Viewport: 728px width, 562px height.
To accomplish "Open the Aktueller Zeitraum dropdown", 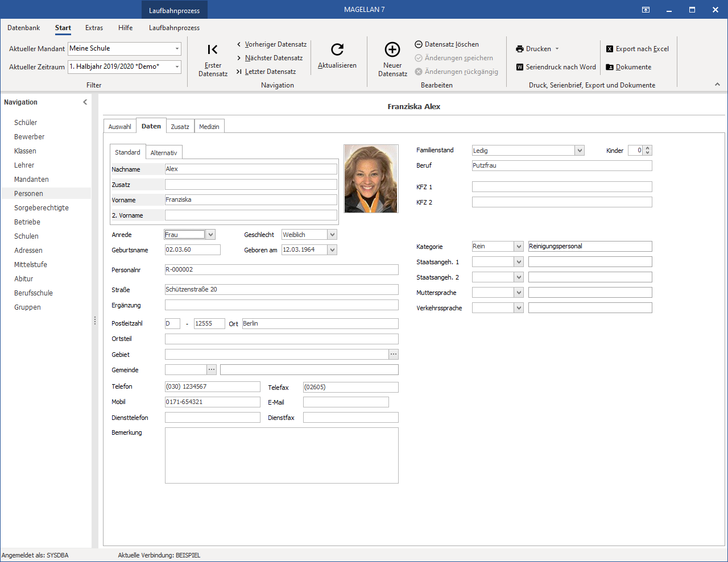I will [x=177, y=66].
